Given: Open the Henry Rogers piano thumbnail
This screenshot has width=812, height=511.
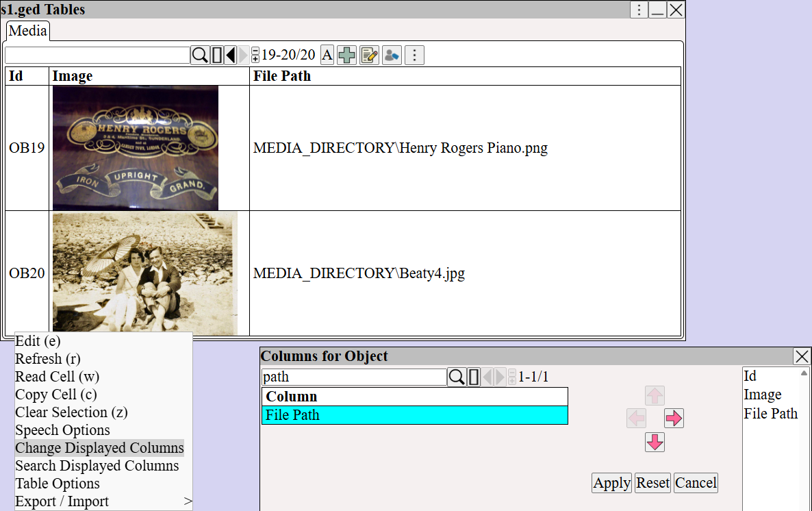Looking at the screenshot, I should coord(135,148).
